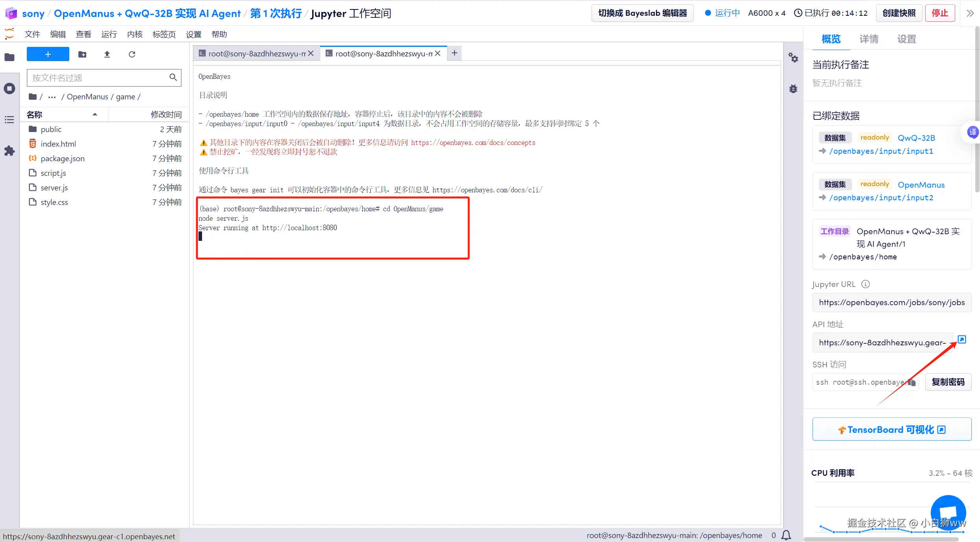Screen dimensions: 980x542
Task: Switch to the 详情 tab
Action: pyautogui.click(x=869, y=39)
